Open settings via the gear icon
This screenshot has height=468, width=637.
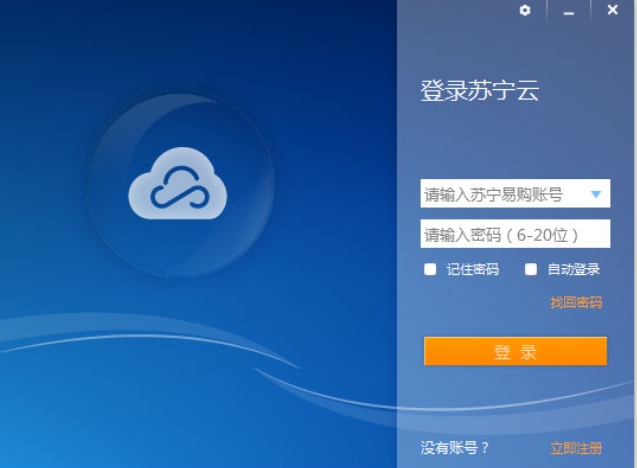pyautogui.click(x=525, y=10)
